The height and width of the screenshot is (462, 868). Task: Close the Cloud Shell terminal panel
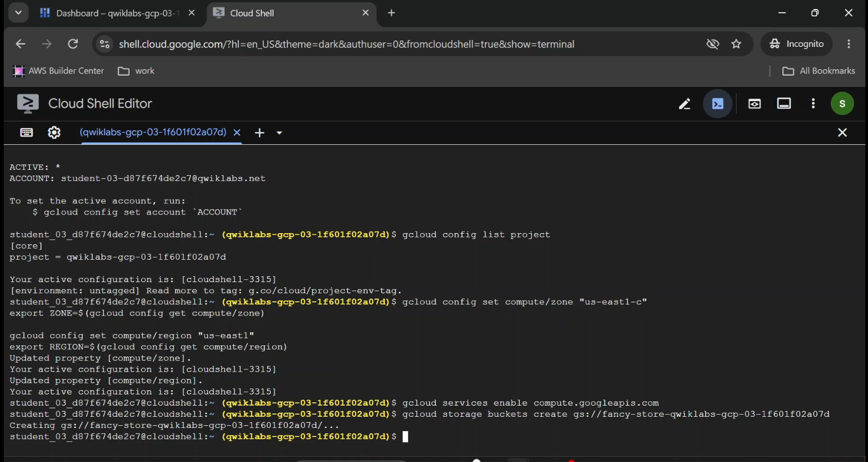(842, 133)
